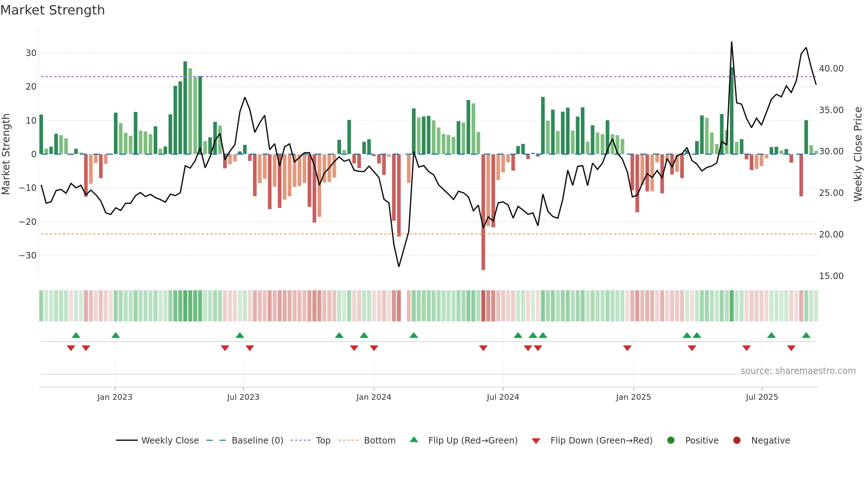This screenshot has width=868, height=488.
Task: Click the last flip-up marker on the right
Action: [x=806, y=335]
